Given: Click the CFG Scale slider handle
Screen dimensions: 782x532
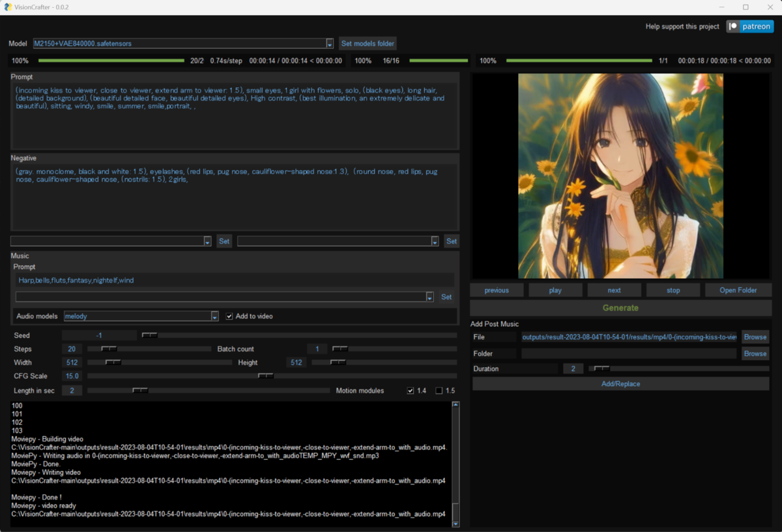Looking at the screenshot, I should click(x=265, y=376).
